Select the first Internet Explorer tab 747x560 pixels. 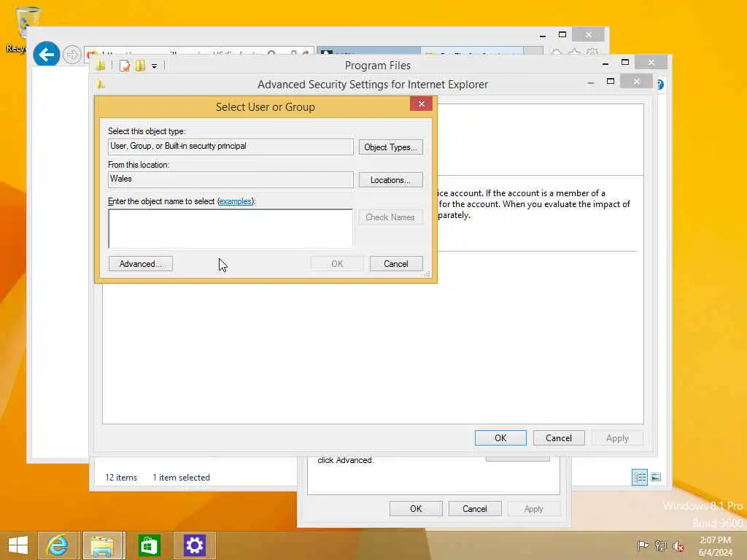368,52
